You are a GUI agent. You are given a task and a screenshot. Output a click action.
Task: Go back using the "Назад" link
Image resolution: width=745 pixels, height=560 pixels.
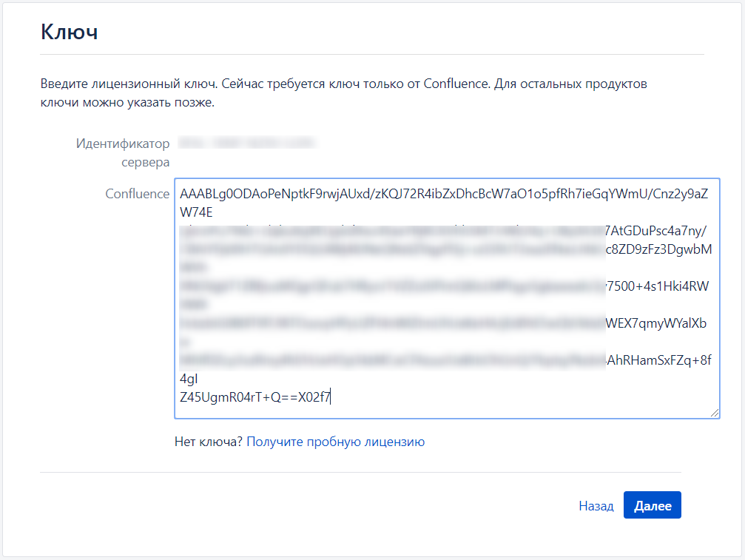click(596, 506)
